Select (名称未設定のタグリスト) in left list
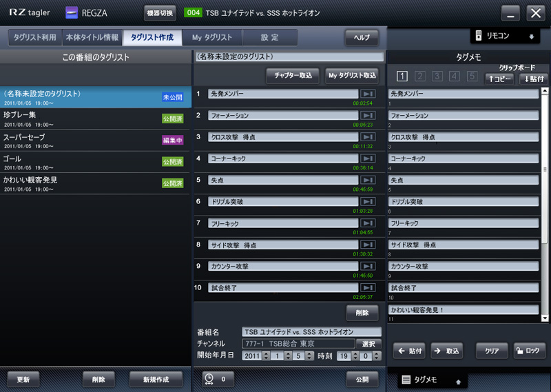The height and width of the screenshot is (392, 551). tap(95, 97)
